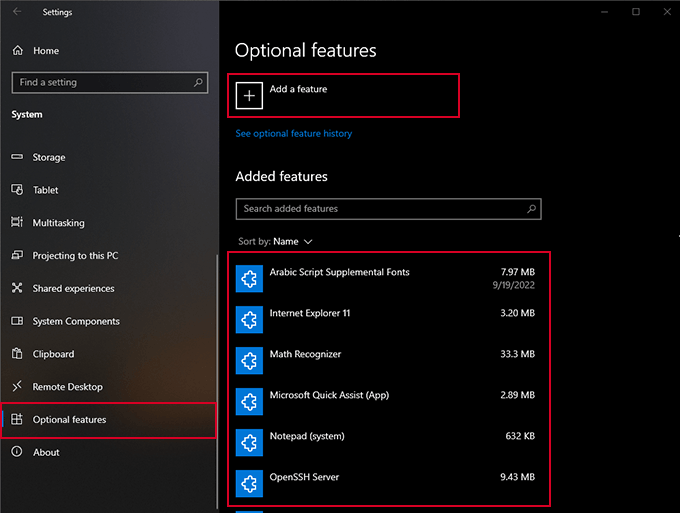Click the Tablet icon in sidebar
Image resolution: width=680 pixels, height=513 pixels.
point(17,190)
